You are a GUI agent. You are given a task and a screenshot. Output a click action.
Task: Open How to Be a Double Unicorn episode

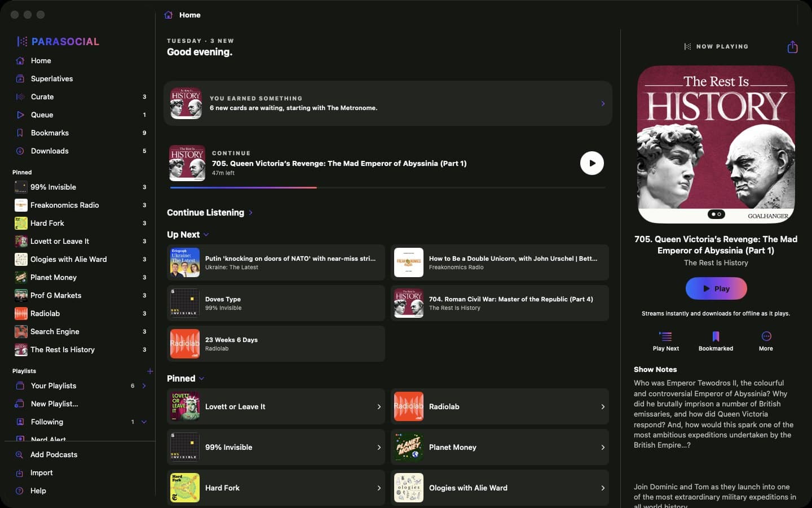coord(500,262)
